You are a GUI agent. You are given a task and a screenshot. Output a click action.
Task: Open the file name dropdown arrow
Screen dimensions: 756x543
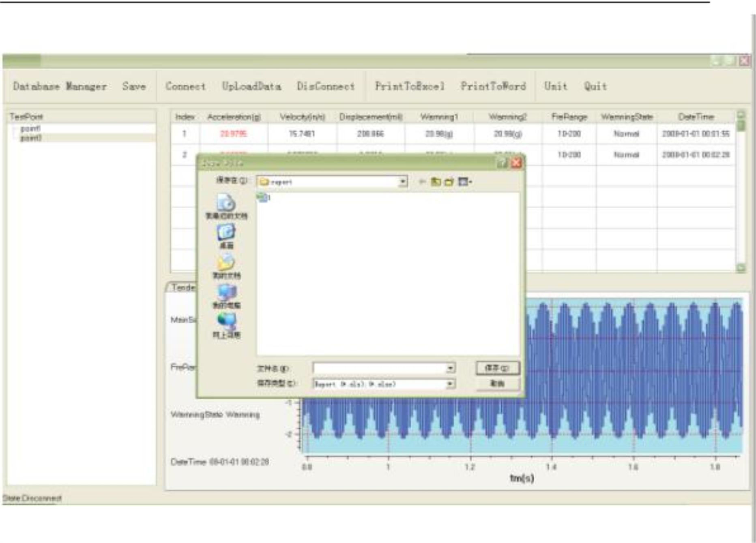click(450, 368)
